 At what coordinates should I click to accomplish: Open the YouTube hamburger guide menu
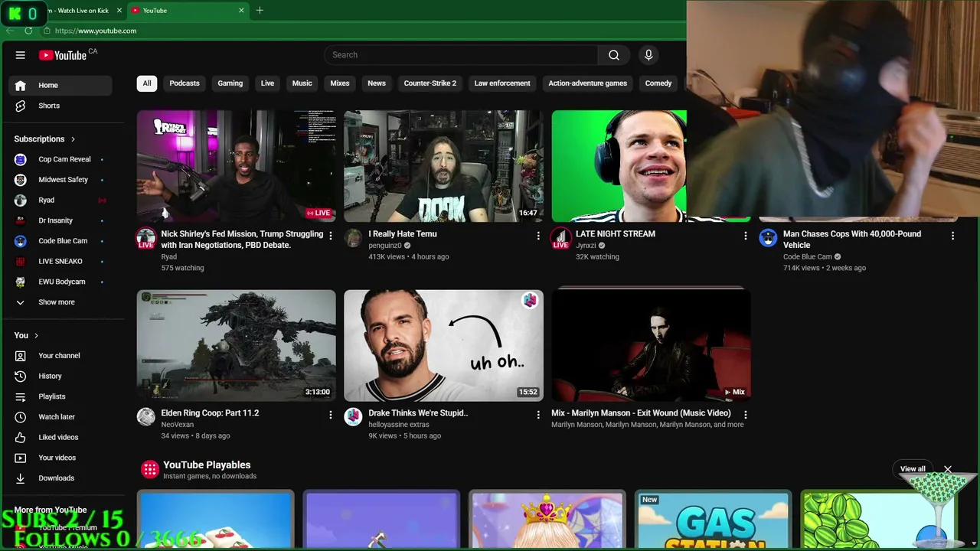point(21,55)
